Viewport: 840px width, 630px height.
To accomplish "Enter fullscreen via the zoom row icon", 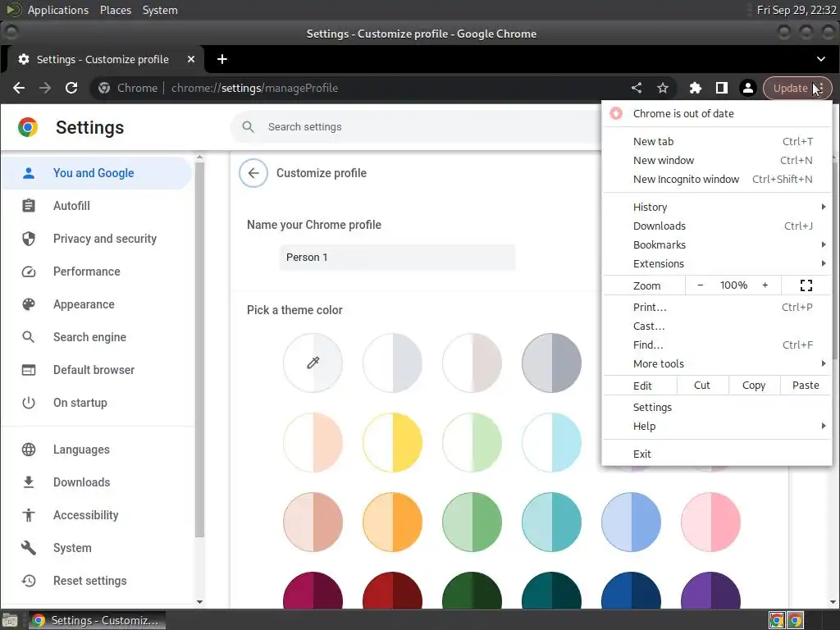I will (x=806, y=285).
